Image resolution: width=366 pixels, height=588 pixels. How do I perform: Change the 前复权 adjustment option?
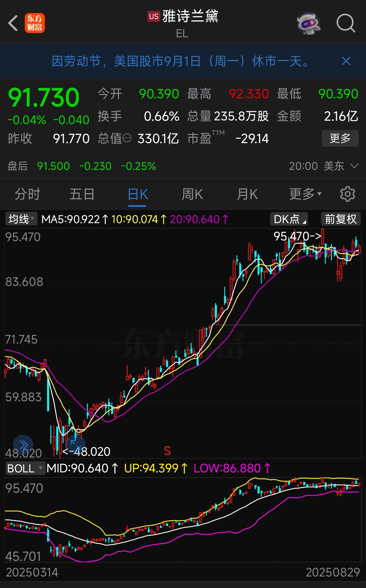(x=341, y=219)
